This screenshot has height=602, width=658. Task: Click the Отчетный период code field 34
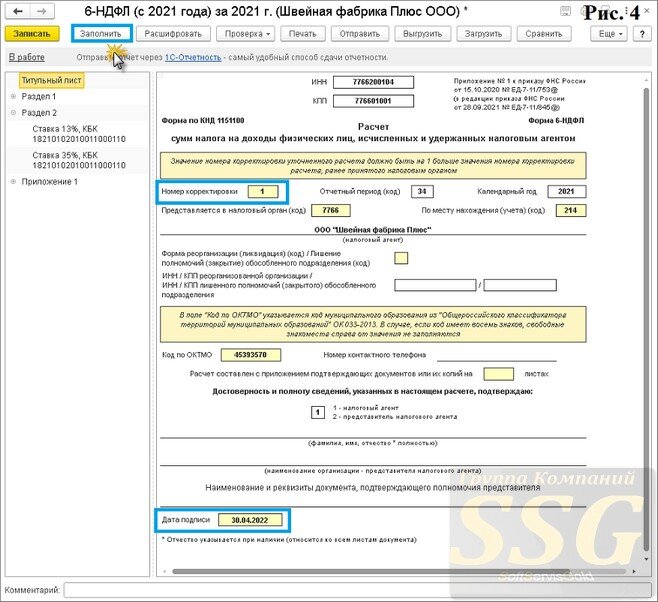[x=422, y=192]
